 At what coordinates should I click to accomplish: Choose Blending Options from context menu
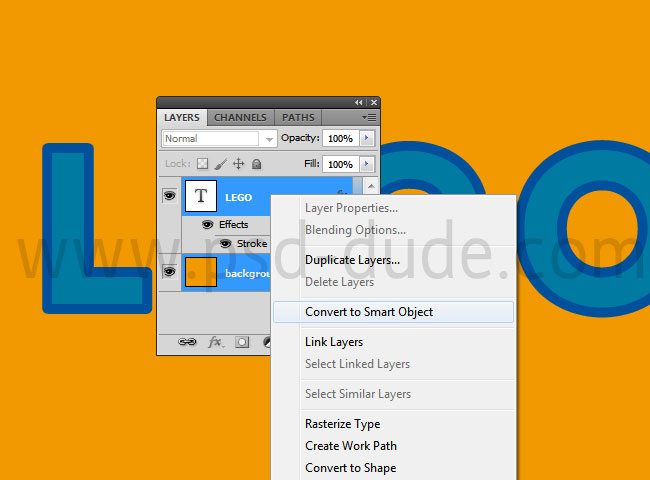(x=393, y=230)
